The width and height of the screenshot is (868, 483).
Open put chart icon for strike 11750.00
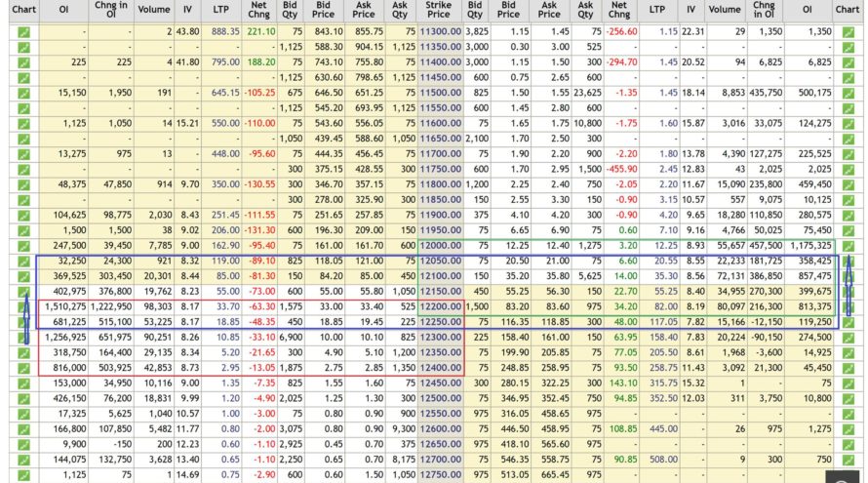pos(848,170)
